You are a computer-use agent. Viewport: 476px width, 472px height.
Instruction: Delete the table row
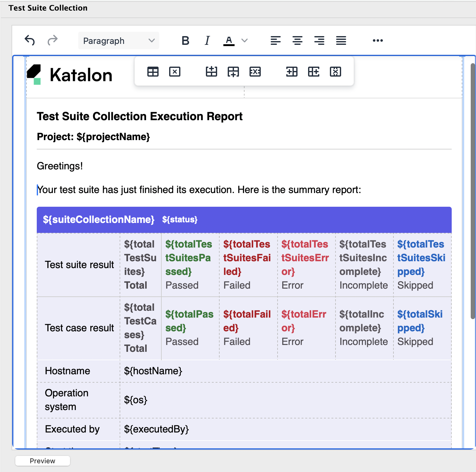click(x=255, y=72)
